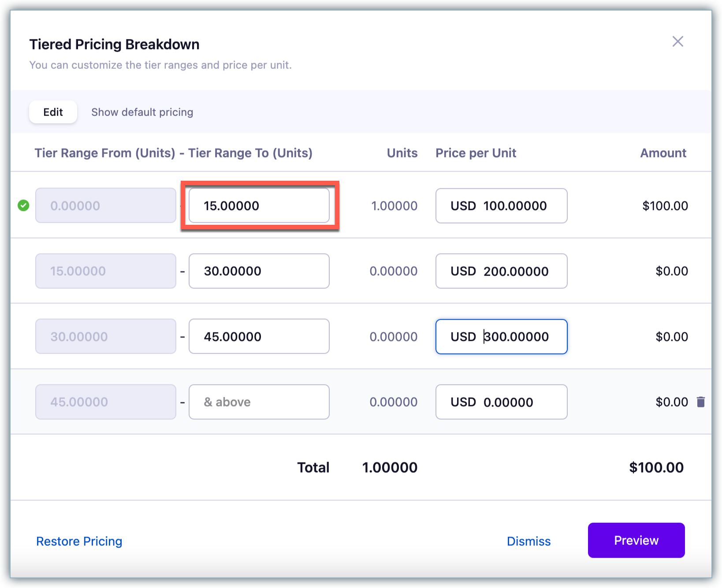Screen dimensions: 722x588
Task: Edit the USD 200.00000 price field
Action: 501,271
